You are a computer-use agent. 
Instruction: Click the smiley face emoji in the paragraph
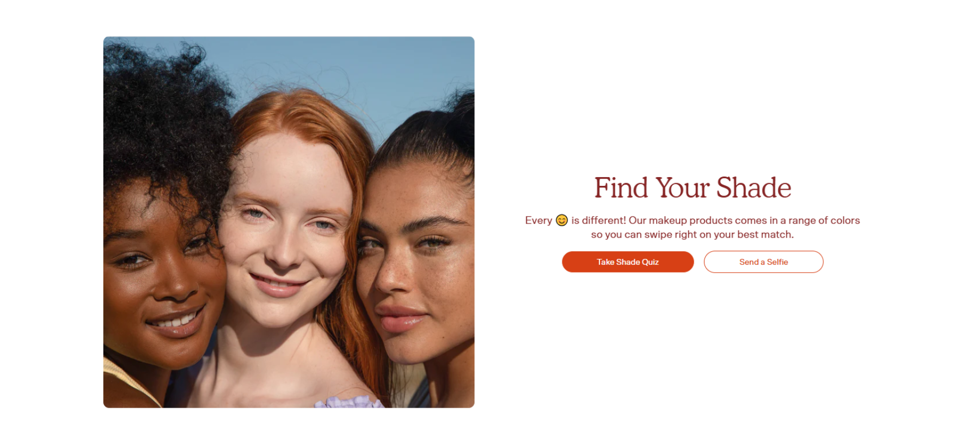[562, 220]
